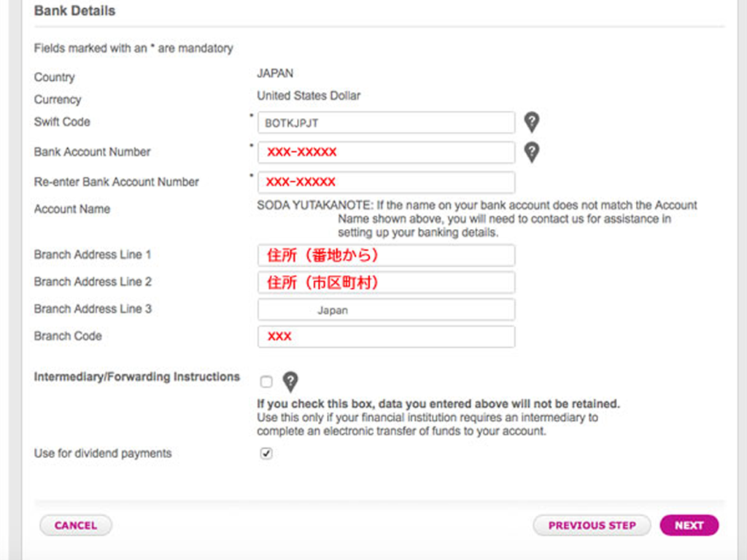Select the Bank Account Number input field

tap(386, 152)
